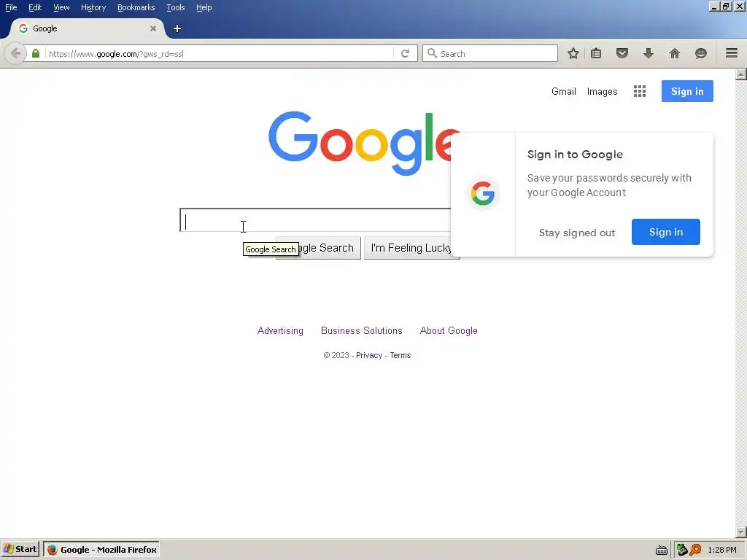
Task: Open the Google apps grid icon
Action: click(x=640, y=91)
